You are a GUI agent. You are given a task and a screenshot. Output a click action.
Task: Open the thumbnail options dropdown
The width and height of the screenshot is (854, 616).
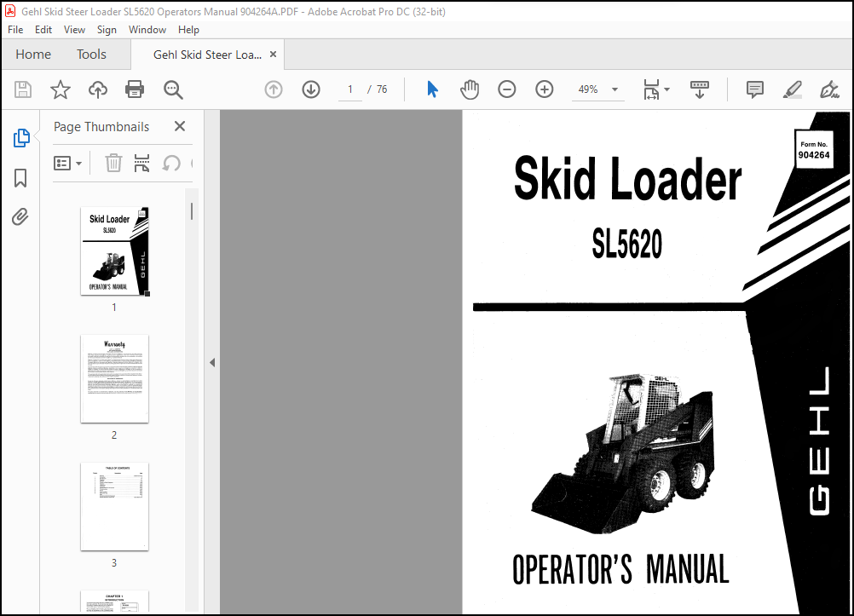67,163
